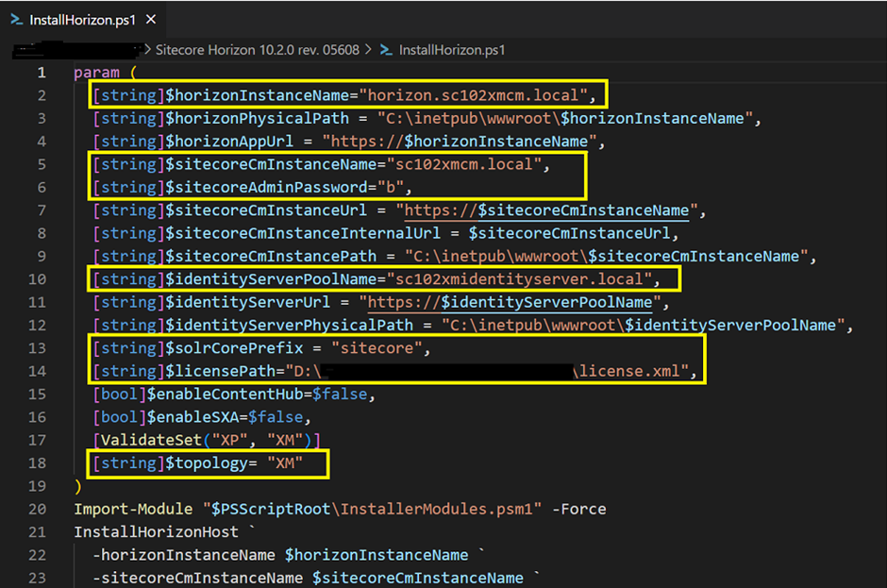Click the ValidateSet attribute on line 17
The image size is (887, 588).
coord(151,441)
